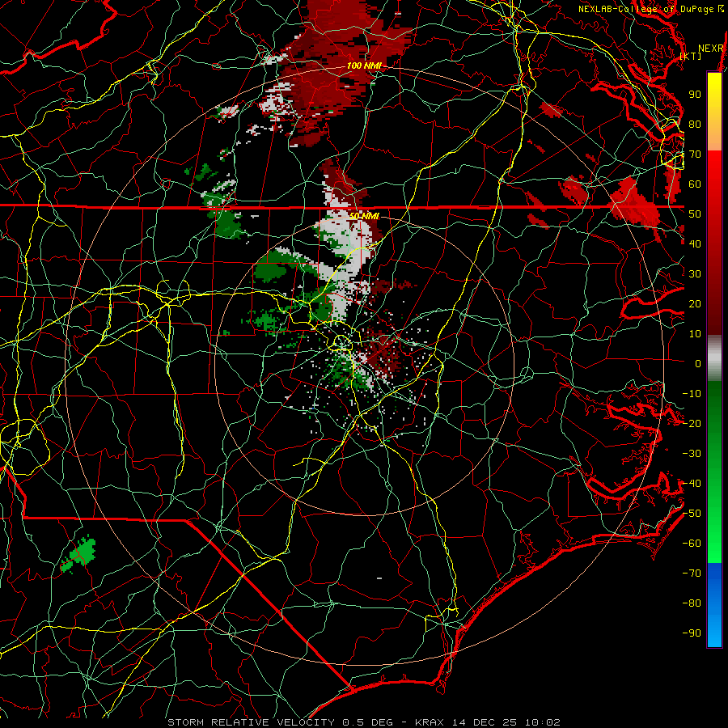Click the blue segment at color bar bottom
728x728 pixels.
pos(714,605)
